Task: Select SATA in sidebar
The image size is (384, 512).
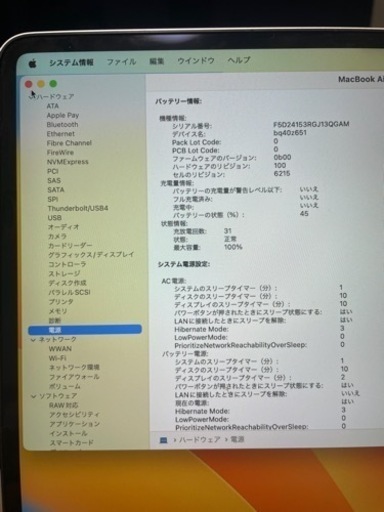Action: pyautogui.click(x=56, y=190)
